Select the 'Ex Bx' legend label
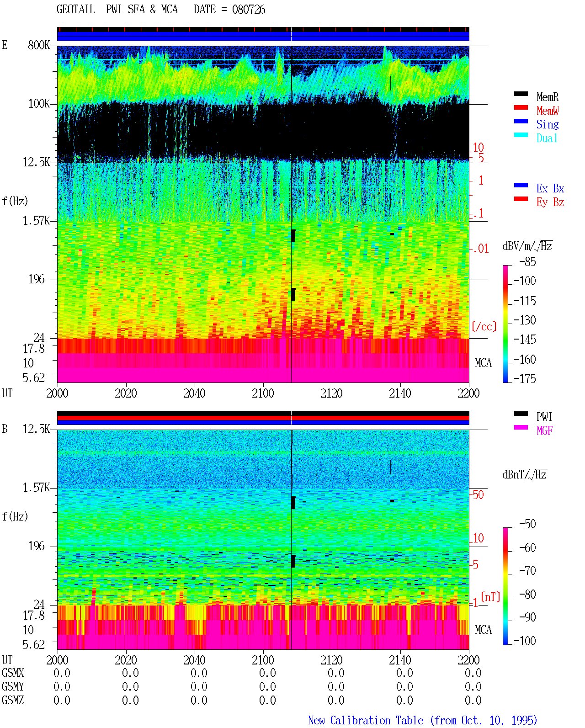The image size is (585, 728). 550,188
